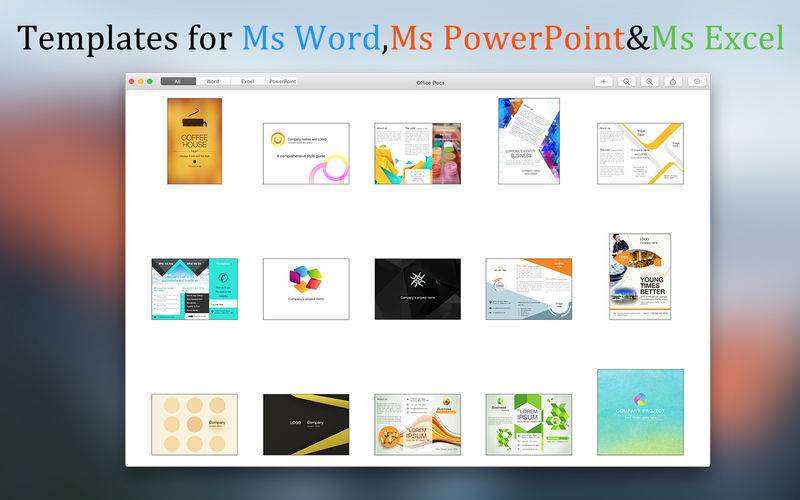
Task: Open the beige circles Company card template
Action: coord(194,424)
